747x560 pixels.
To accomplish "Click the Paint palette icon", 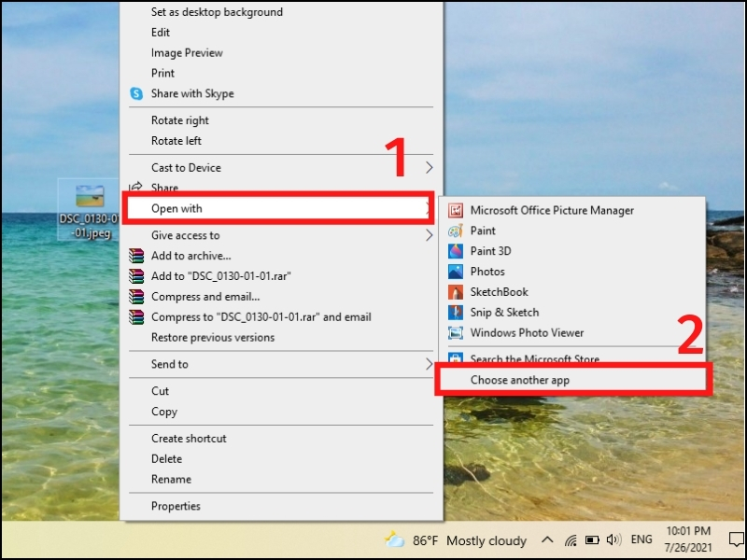I will coord(456,231).
